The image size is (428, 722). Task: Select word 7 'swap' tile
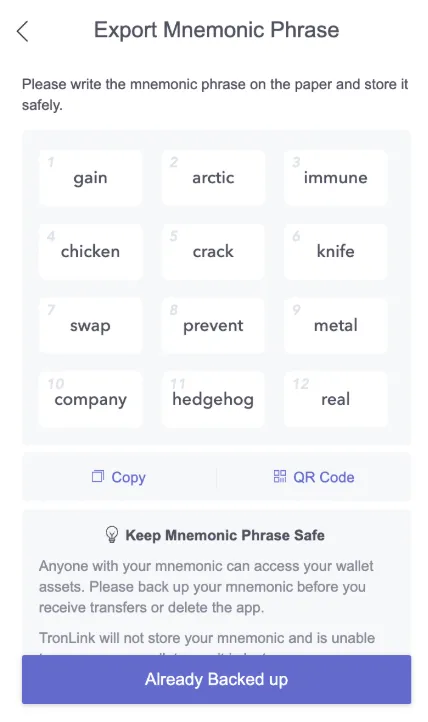[90, 326]
